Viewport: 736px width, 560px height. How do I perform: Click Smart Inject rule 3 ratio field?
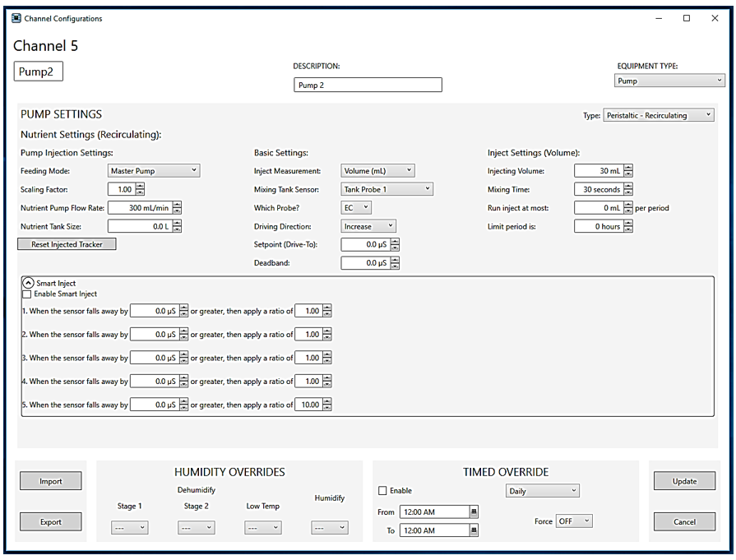point(309,358)
